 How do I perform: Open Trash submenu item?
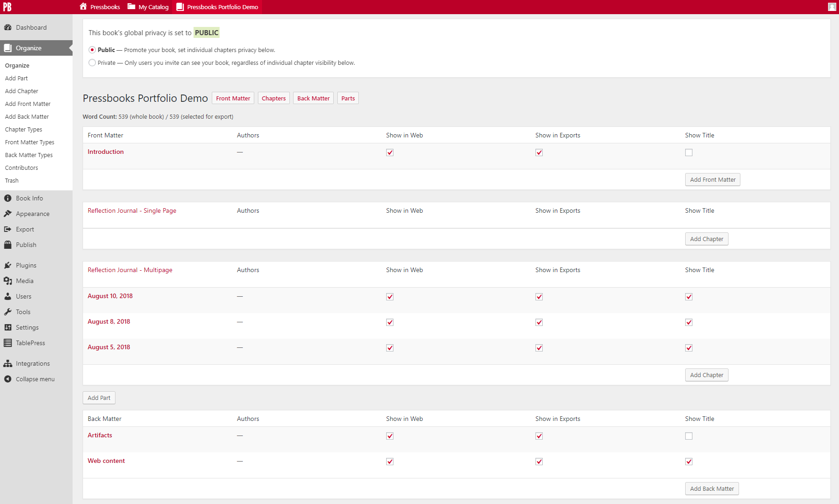point(12,180)
